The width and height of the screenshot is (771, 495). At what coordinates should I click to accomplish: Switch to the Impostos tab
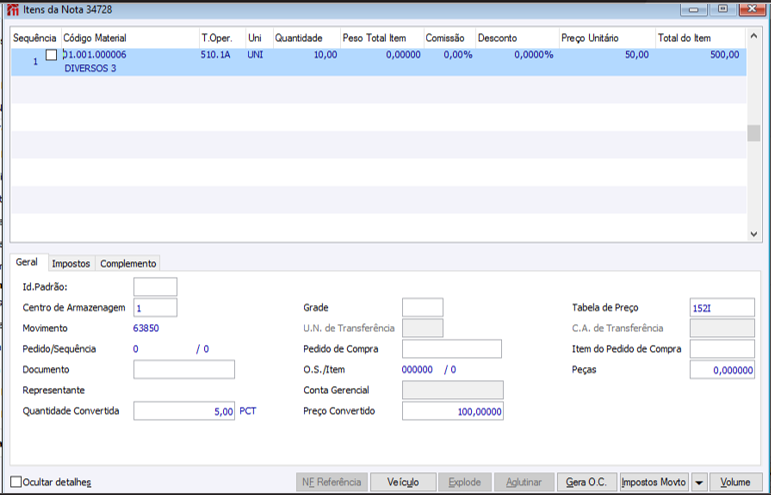pos(71,263)
